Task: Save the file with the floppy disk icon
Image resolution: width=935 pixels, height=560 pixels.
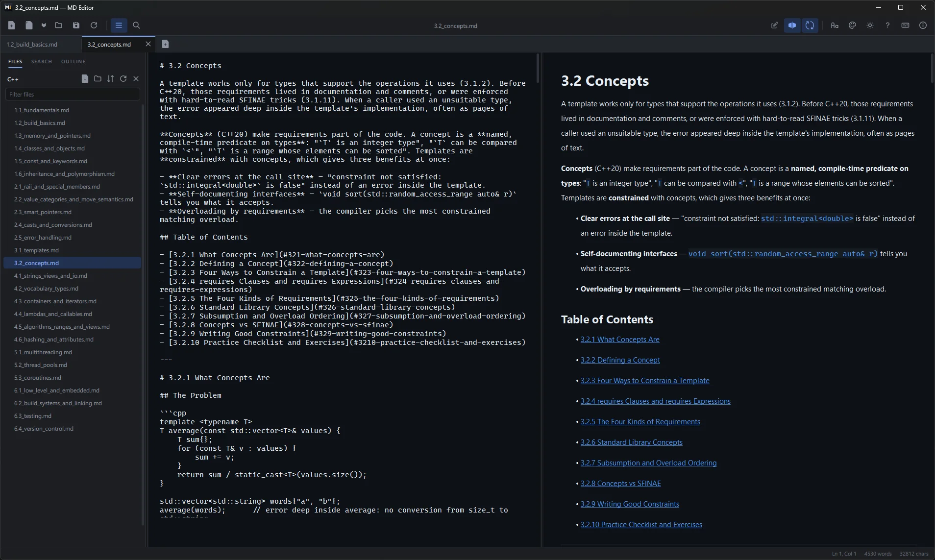Action: point(76,25)
